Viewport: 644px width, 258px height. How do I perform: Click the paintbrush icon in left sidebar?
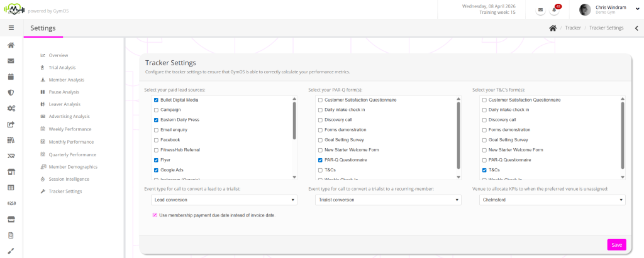11,250
